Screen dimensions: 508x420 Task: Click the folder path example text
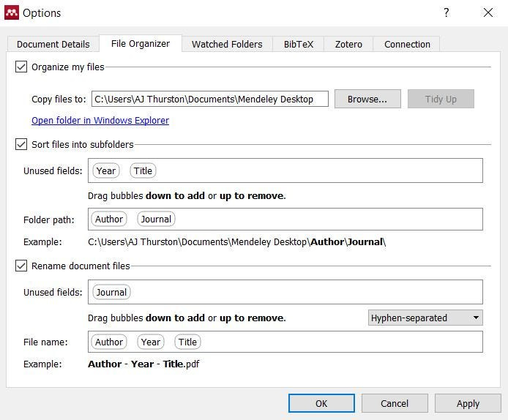tap(237, 242)
